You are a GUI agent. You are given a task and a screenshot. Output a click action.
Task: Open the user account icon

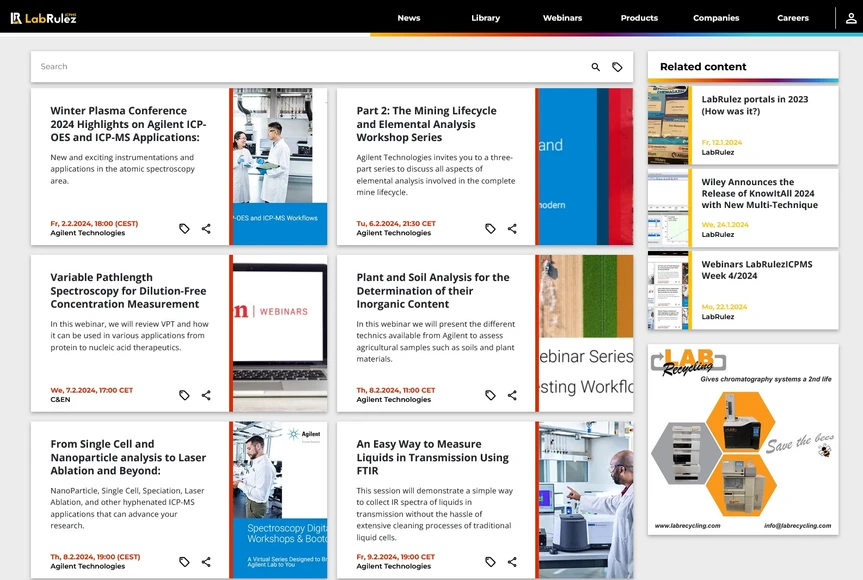(851, 18)
